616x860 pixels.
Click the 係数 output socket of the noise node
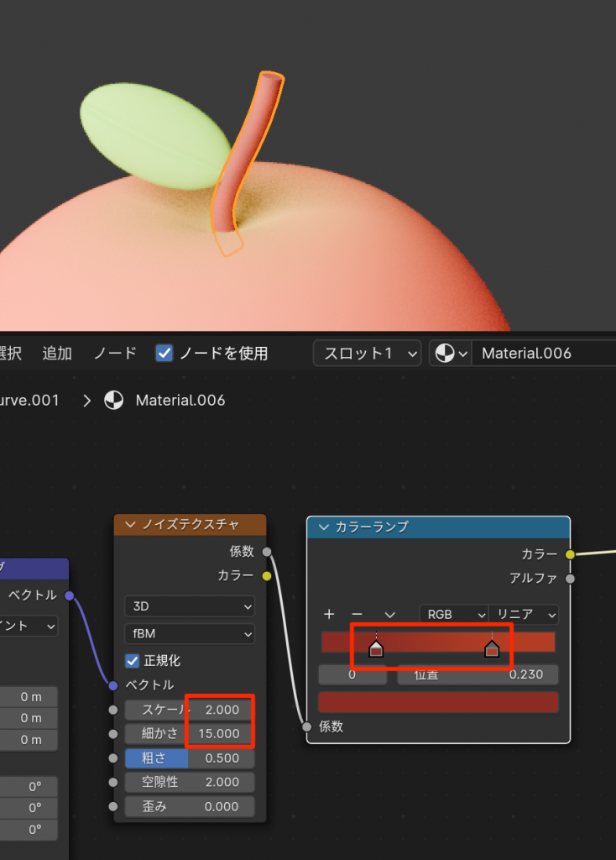click(267, 552)
